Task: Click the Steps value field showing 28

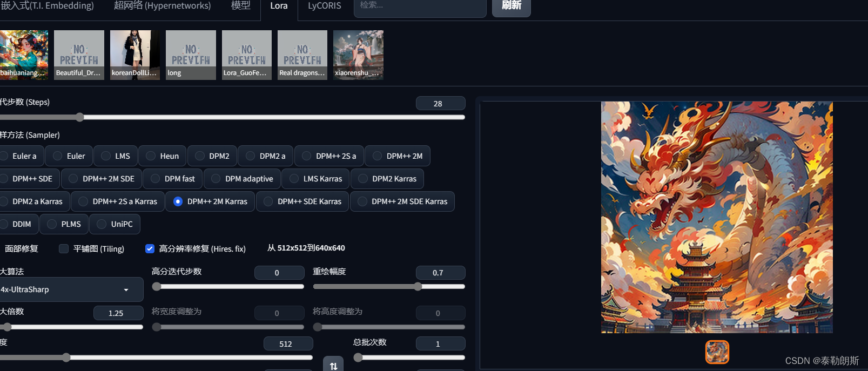Action: [440, 104]
